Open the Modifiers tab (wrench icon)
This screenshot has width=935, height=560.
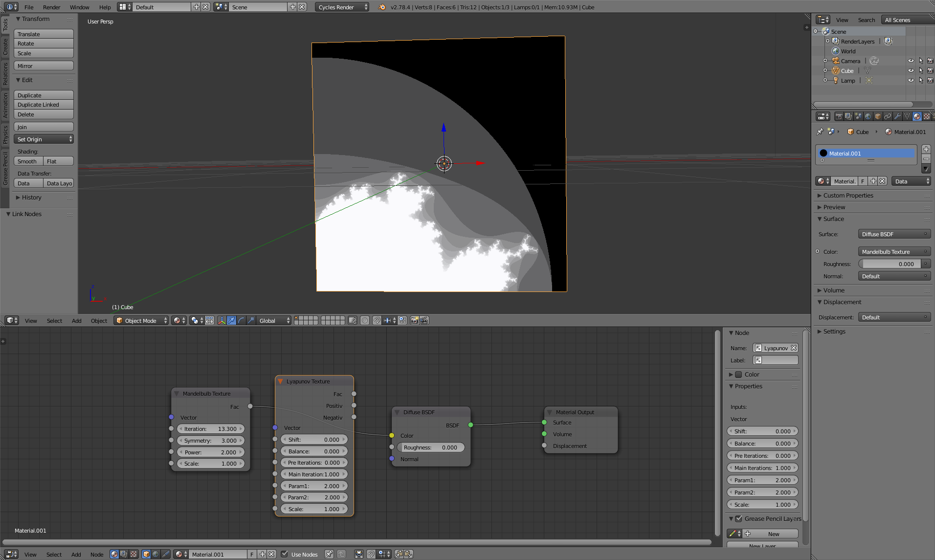click(x=897, y=116)
